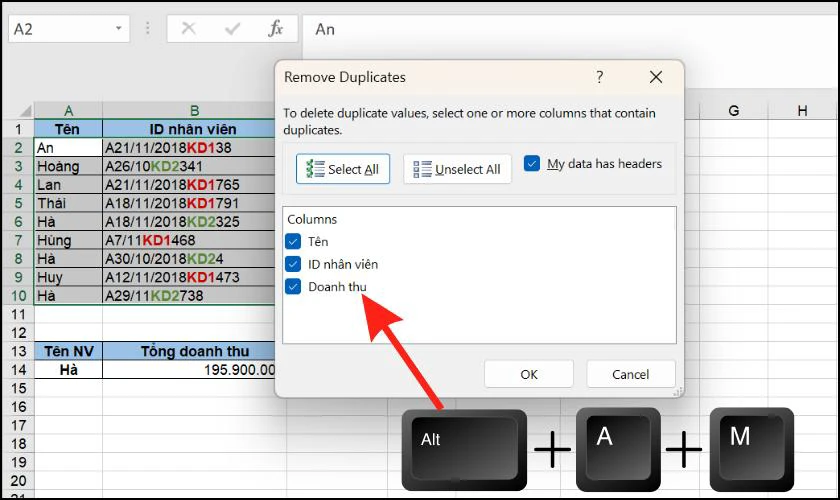Select column G header
The height and width of the screenshot is (500, 840).
point(733,111)
